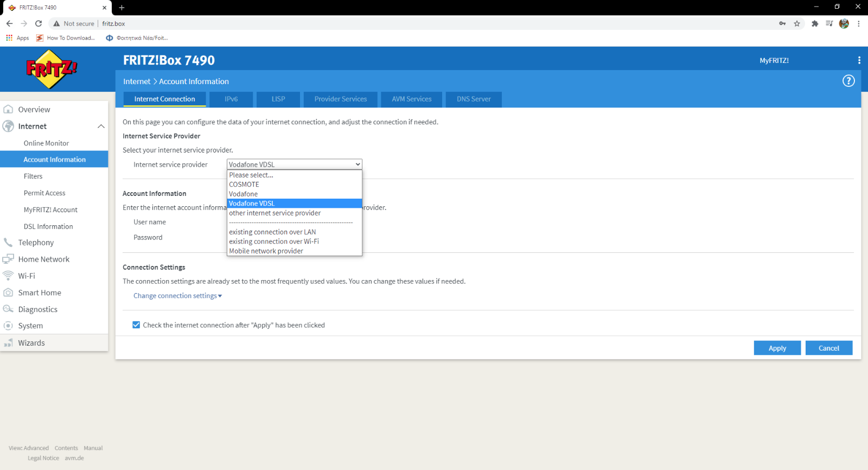
Task: Choose Please select... in the provider list
Action: click(295, 175)
